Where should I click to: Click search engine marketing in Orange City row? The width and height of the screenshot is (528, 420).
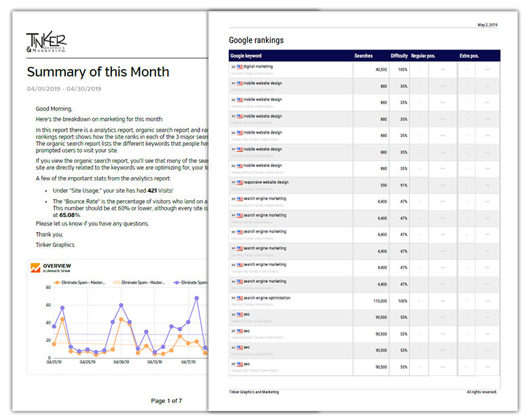pyautogui.click(x=265, y=265)
